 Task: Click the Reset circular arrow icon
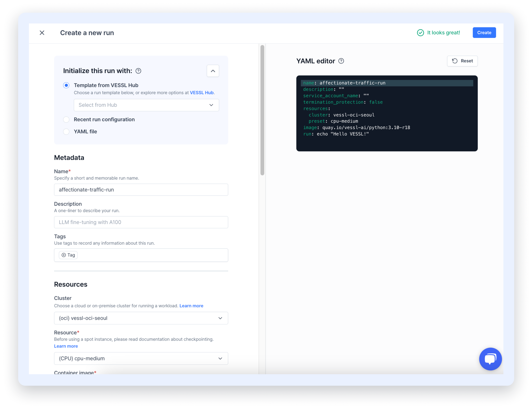455,61
